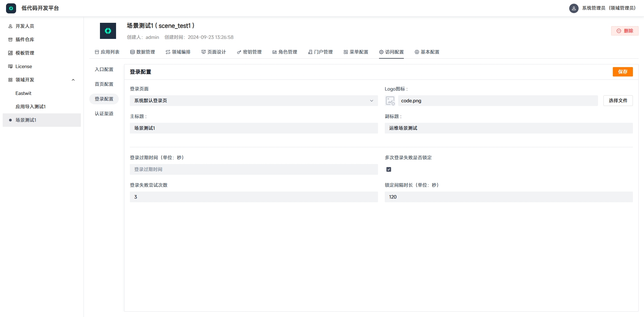Switch to 数据管理 tab

143,52
